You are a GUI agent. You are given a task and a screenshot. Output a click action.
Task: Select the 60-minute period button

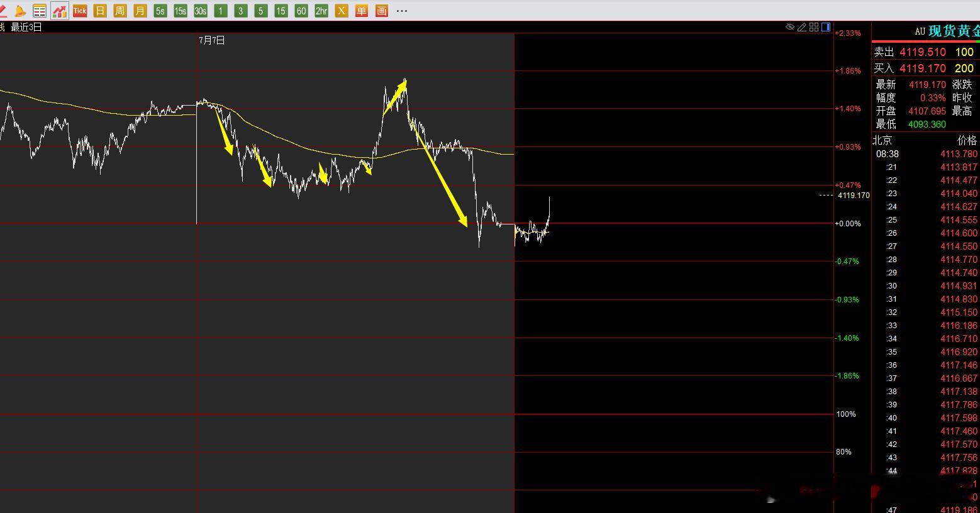301,11
